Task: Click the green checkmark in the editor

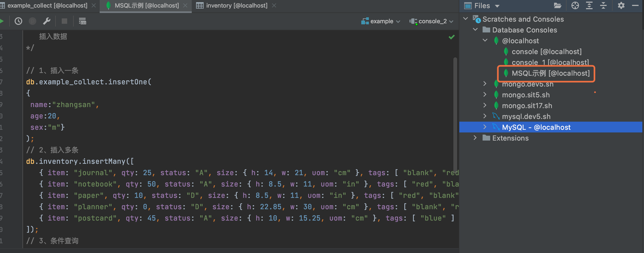Action: 451,37
